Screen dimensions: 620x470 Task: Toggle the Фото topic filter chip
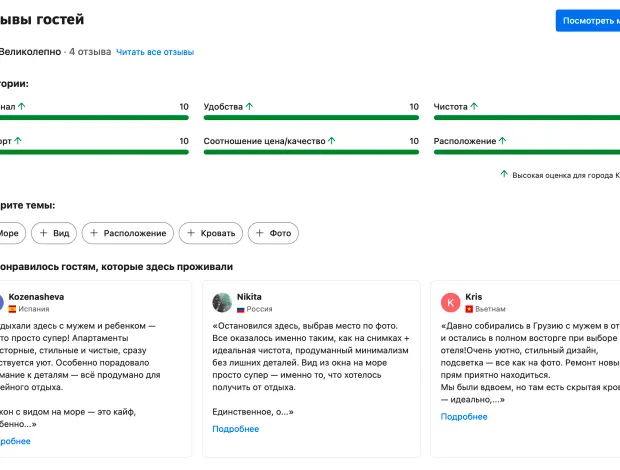click(x=273, y=233)
